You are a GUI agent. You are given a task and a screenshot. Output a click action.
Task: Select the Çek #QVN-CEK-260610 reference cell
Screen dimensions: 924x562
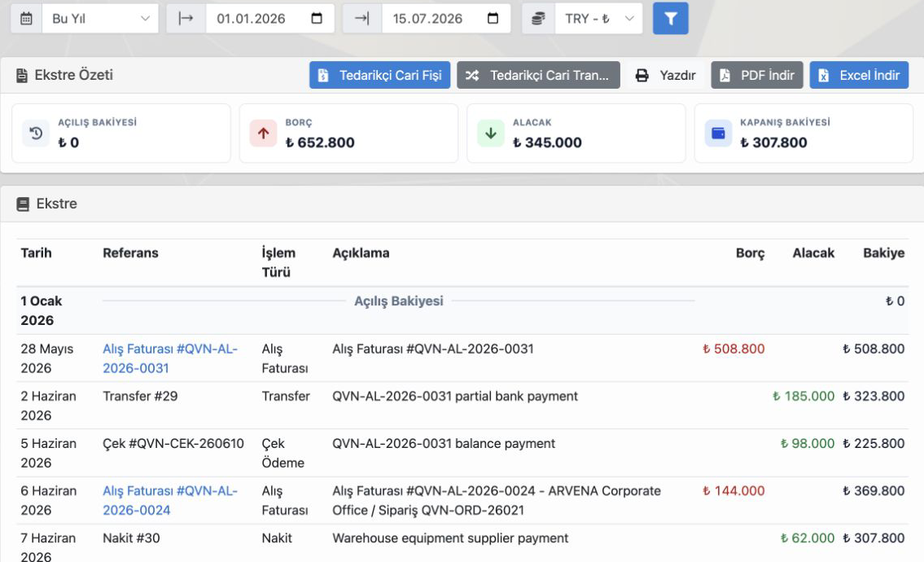pyautogui.click(x=173, y=443)
